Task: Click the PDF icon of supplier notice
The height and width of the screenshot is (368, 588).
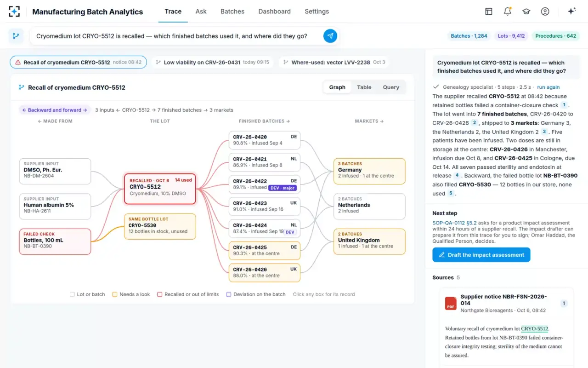Action: coord(451,303)
